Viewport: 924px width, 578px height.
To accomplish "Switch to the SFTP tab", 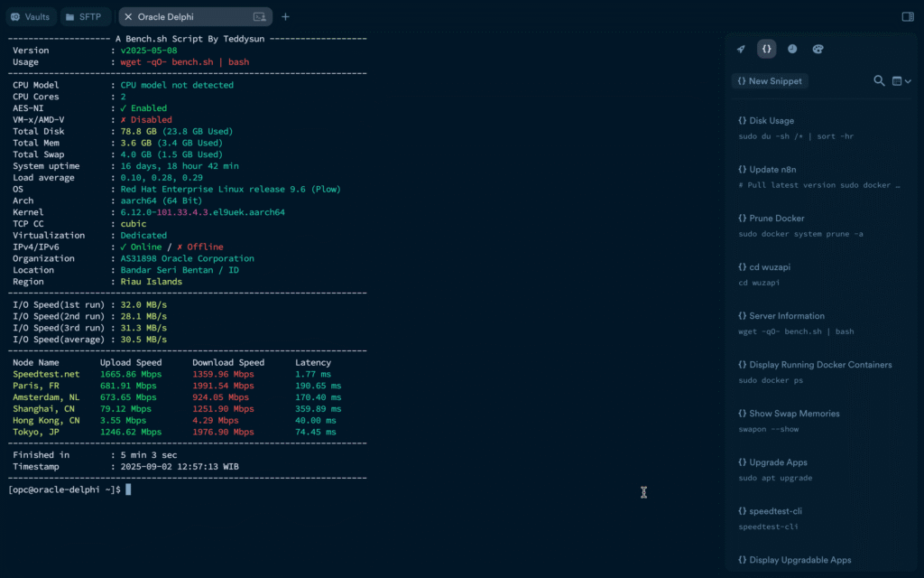I will tap(86, 17).
